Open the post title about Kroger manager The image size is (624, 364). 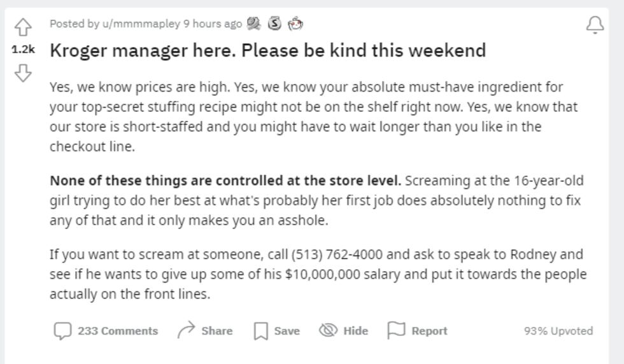268,50
